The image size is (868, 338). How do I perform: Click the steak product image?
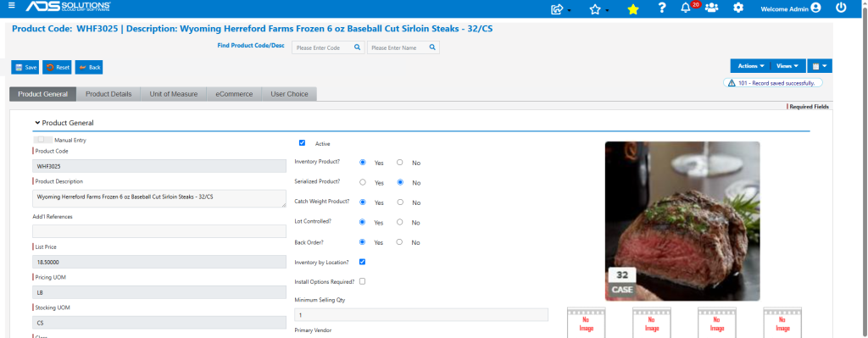pos(682,221)
